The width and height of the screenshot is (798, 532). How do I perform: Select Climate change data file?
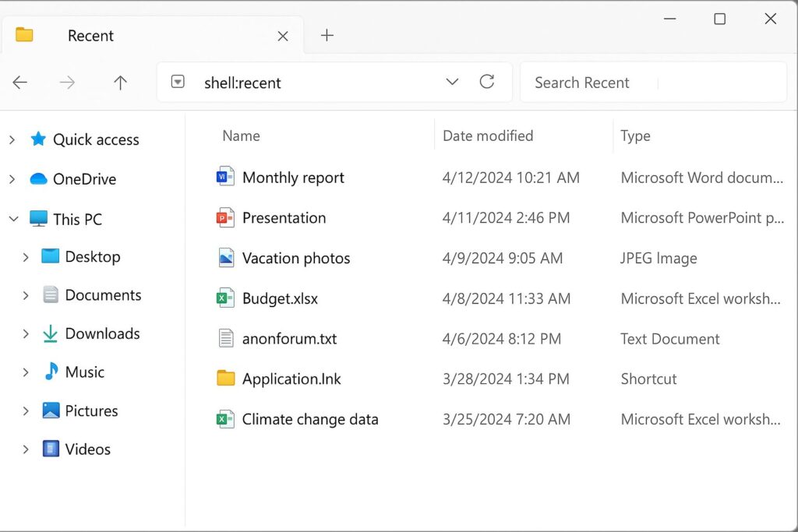pyautogui.click(x=310, y=419)
